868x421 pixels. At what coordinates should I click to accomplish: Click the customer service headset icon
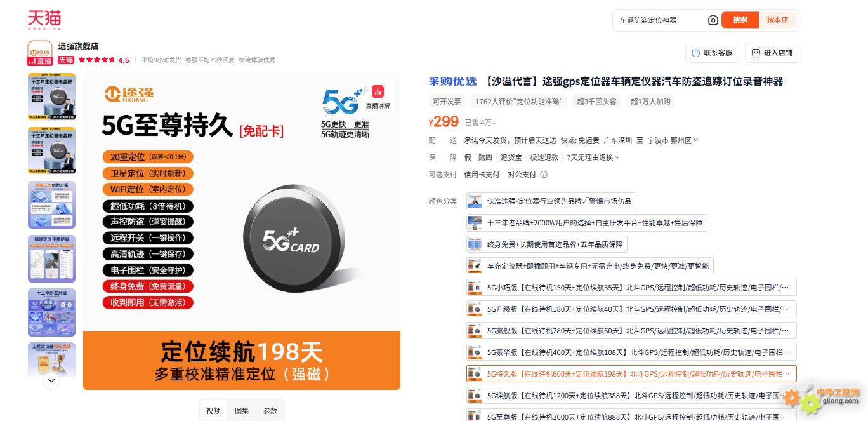pos(695,53)
